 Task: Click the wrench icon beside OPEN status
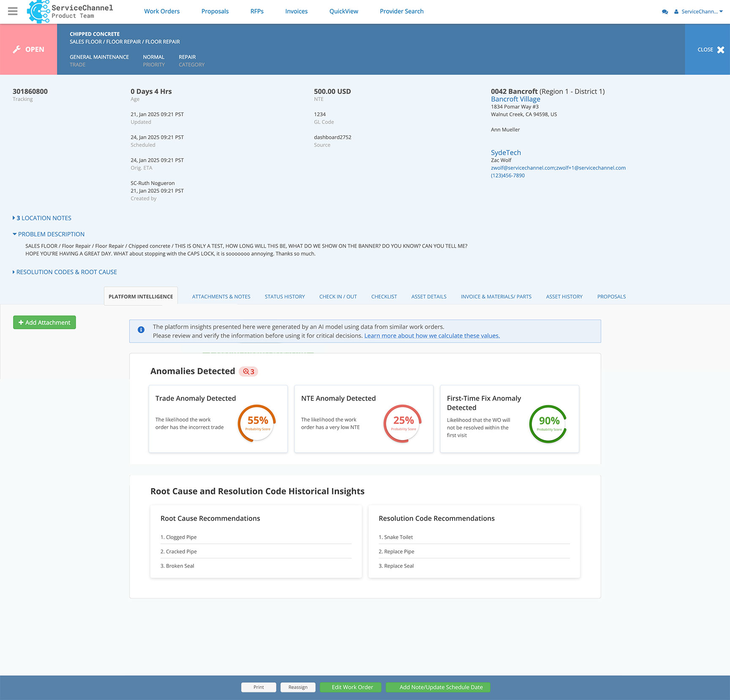pos(17,49)
